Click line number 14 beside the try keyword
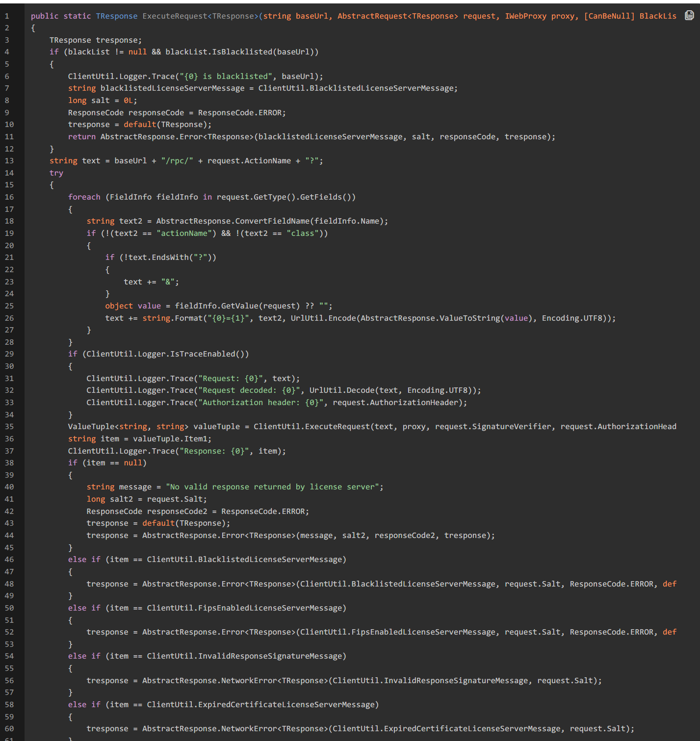The width and height of the screenshot is (700, 741). tap(9, 173)
